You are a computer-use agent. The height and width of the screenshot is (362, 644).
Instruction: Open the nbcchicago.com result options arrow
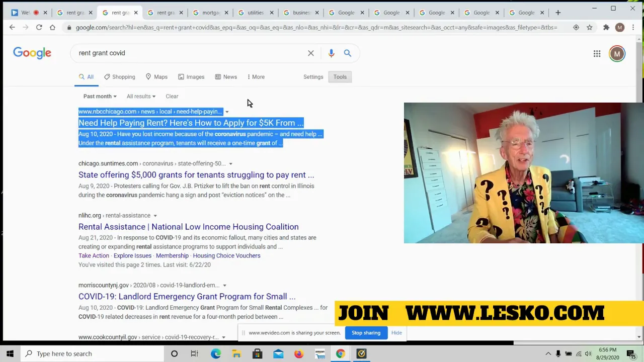[x=227, y=112]
